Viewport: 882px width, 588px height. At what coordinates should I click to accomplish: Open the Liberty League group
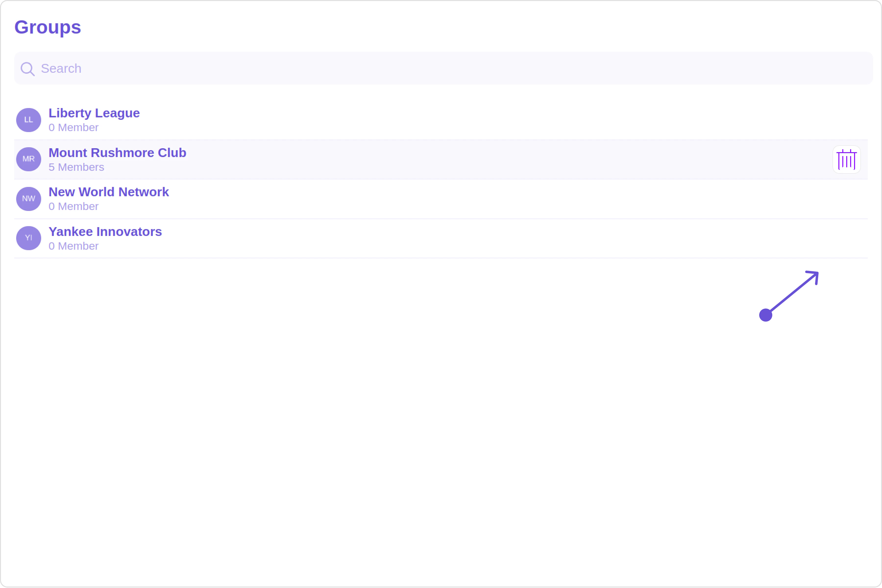94,113
